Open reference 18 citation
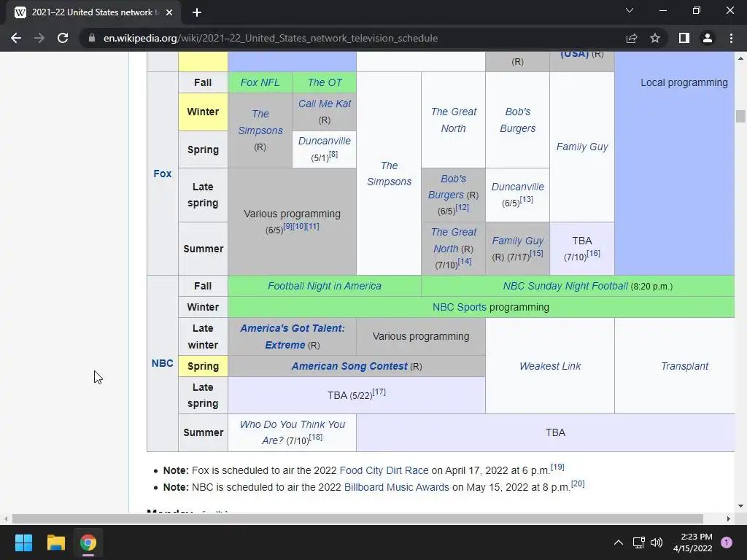This screenshot has height=560, width=747. coord(316,437)
